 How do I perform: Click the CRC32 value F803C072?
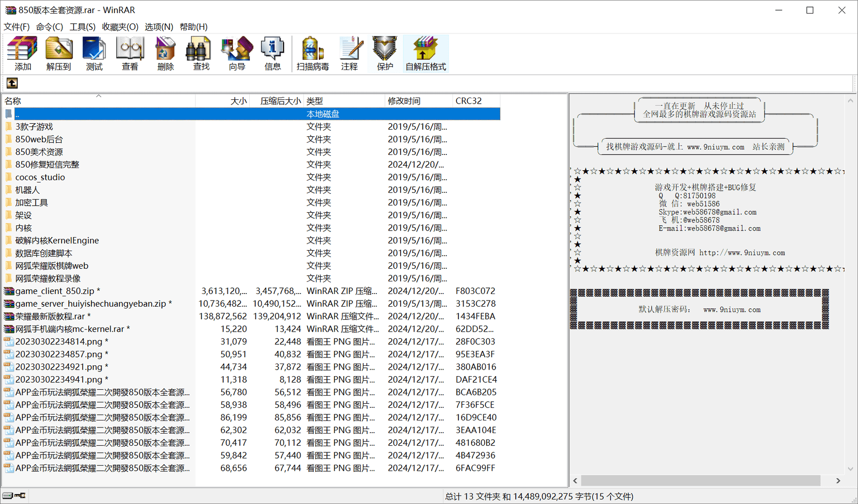click(475, 291)
